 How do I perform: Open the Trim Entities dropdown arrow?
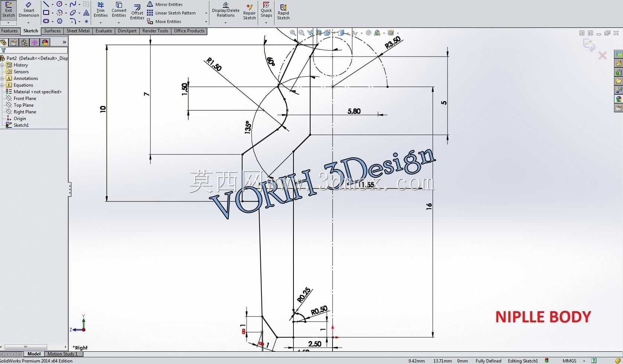pos(100,23)
